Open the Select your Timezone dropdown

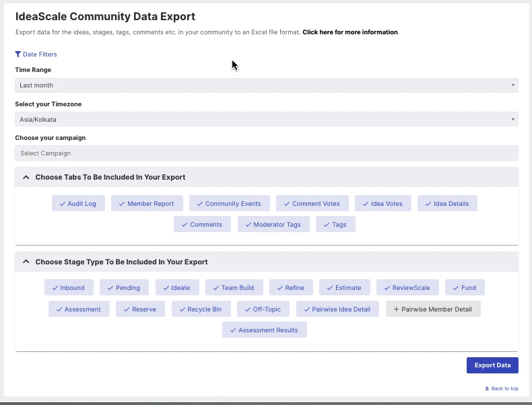267,119
